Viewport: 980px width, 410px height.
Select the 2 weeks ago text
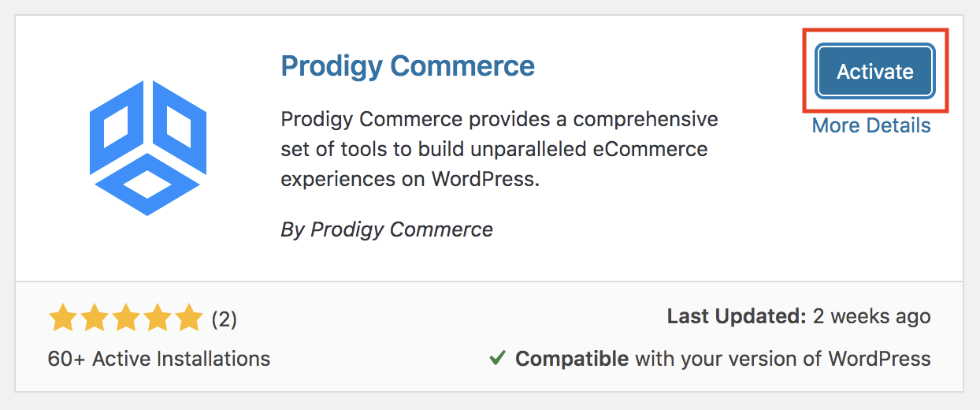tap(872, 317)
